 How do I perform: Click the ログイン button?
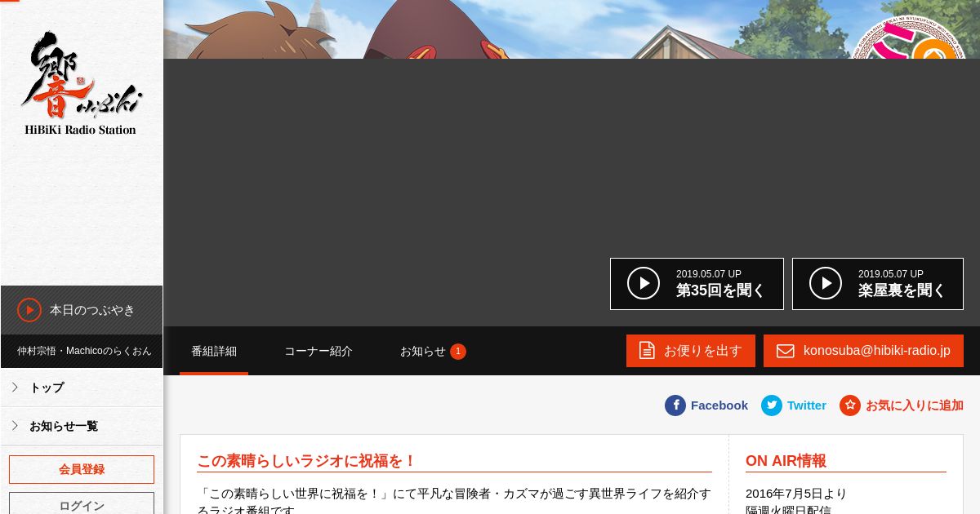point(82,504)
